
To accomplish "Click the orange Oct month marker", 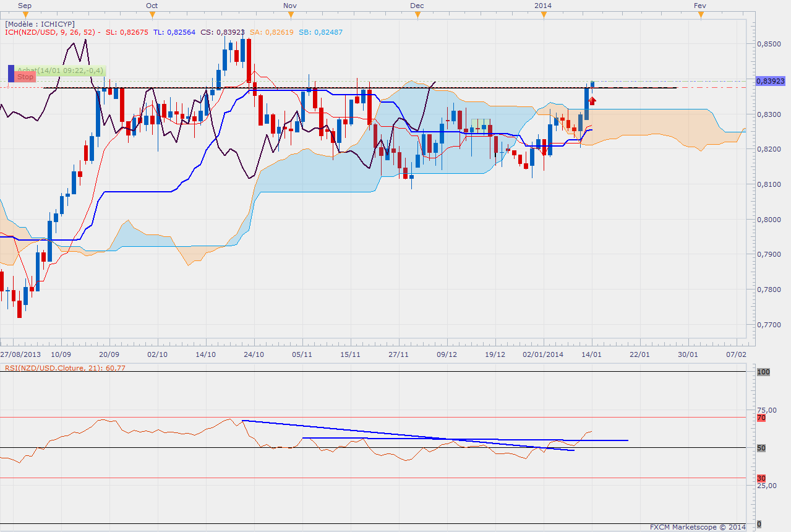I will click(x=152, y=14).
